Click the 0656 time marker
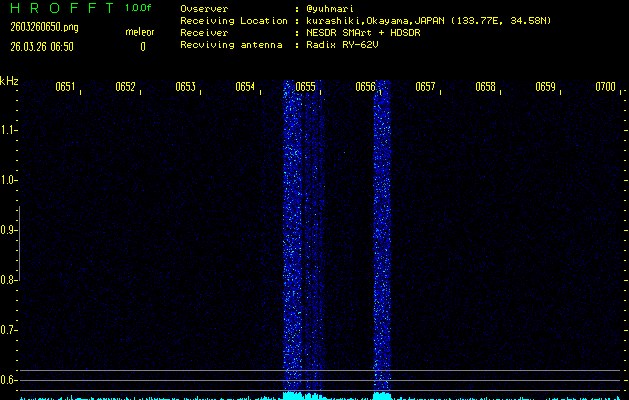 (365, 87)
